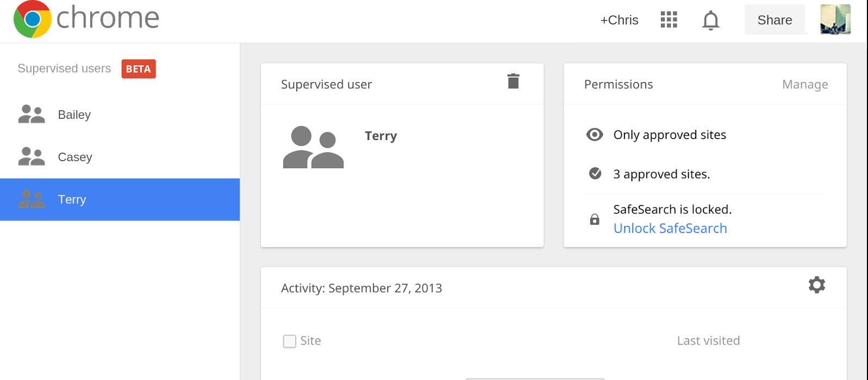Select Casey in supervised users list
Viewport: 868px width, 380px height.
75,157
